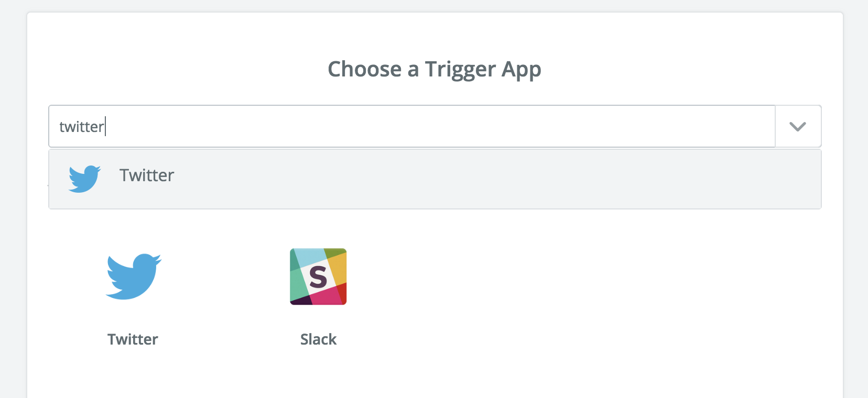868x398 pixels.
Task: Click the Choose a Trigger App heading
Action: [435, 69]
